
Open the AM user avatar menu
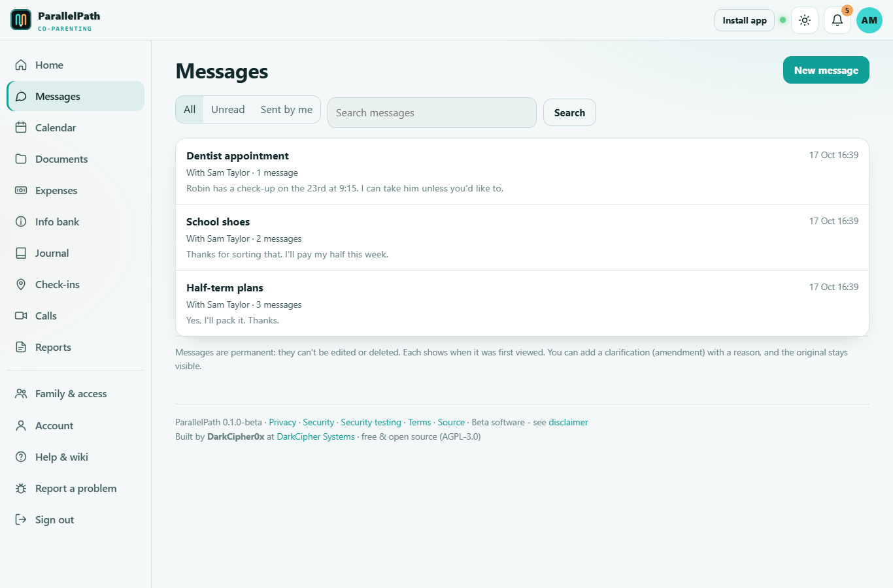[x=869, y=20]
